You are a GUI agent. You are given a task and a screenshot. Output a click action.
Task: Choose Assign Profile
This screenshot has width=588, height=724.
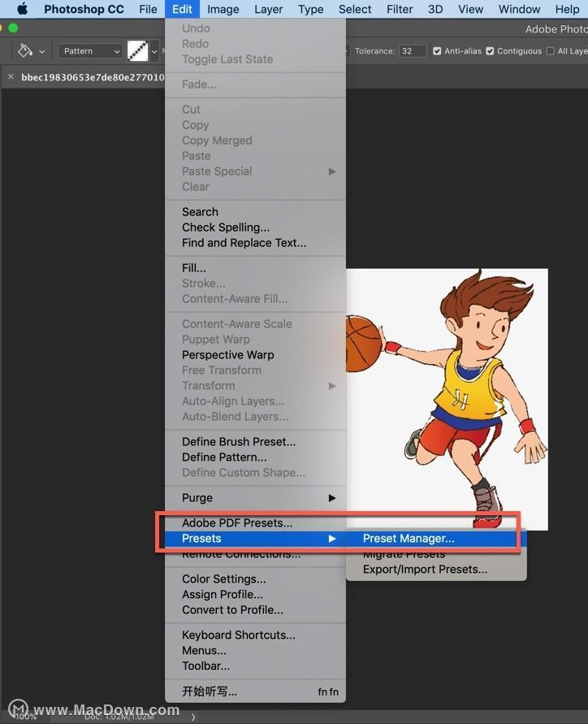pos(255,594)
